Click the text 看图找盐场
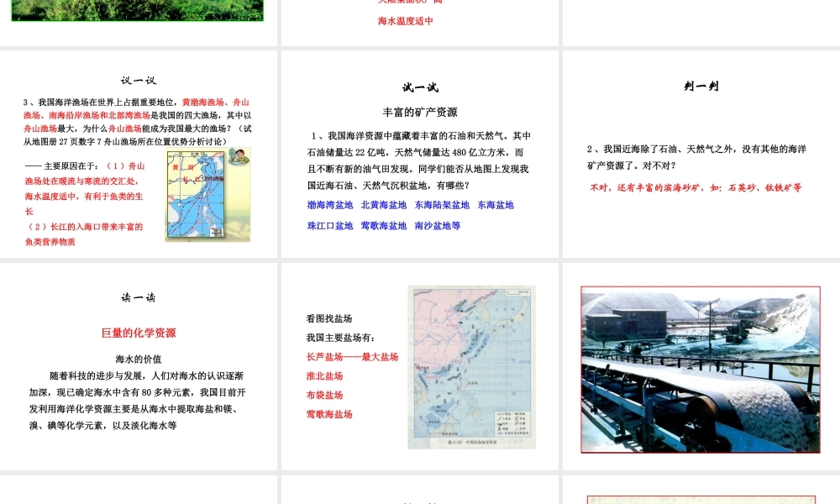 [329, 318]
